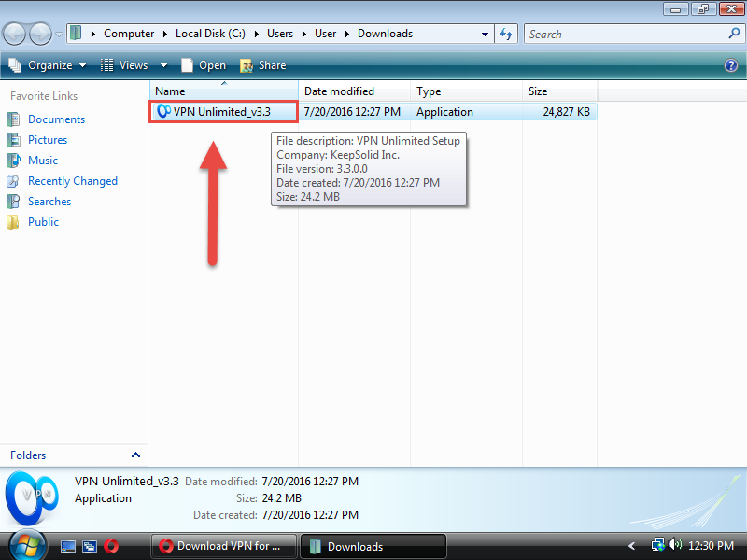Click the Views button
Viewport: 747px width, 560px height.
(x=125, y=65)
